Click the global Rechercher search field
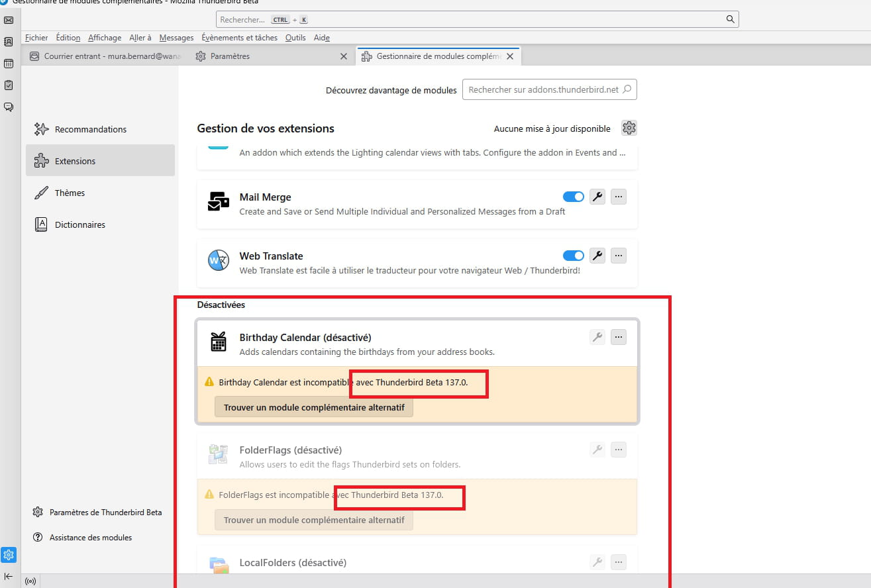 (477, 19)
